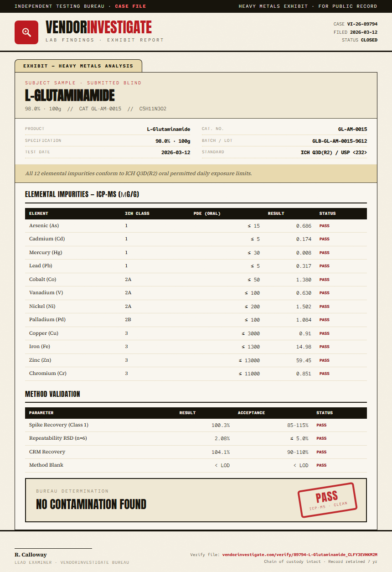
Task: Click the CLOSED status value
Action: click(x=369, y=40)
